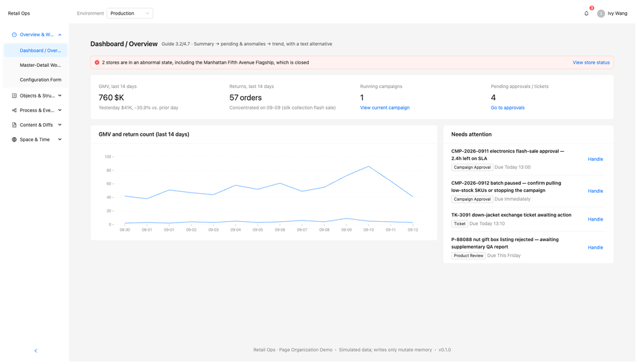Image resolution: width=638 pixels, height=364 pixels.
Task: Click the Go to approvals link
Action: click(x=507, y=108)
